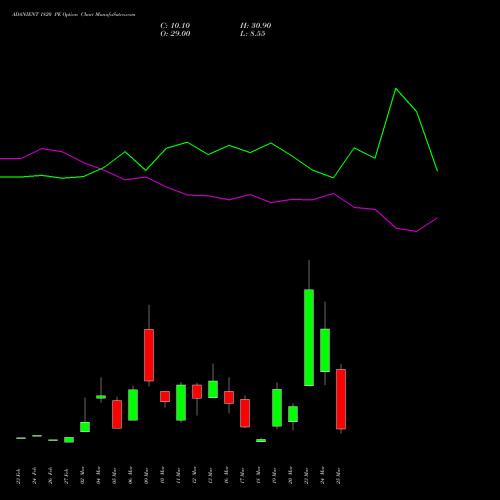Image resolution: width=500 pixels, height=500 pixels.
Task: Click the green candle above 11 Mar
Action: pyautogui.click(x=181, y=403)
